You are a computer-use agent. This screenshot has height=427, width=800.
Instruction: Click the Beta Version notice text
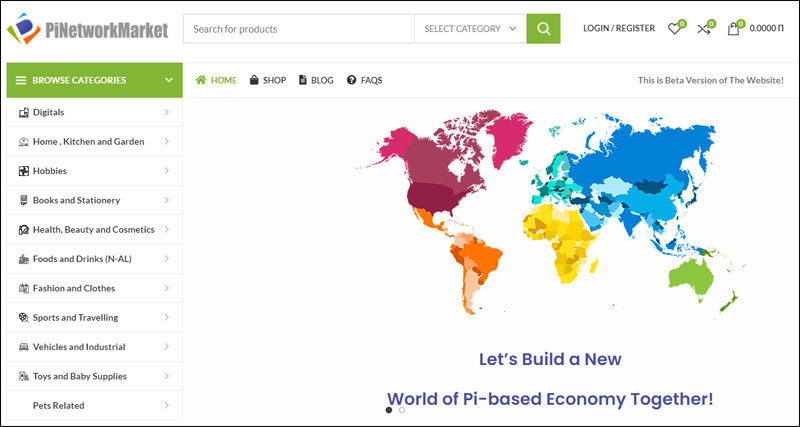tap(711, 80)
